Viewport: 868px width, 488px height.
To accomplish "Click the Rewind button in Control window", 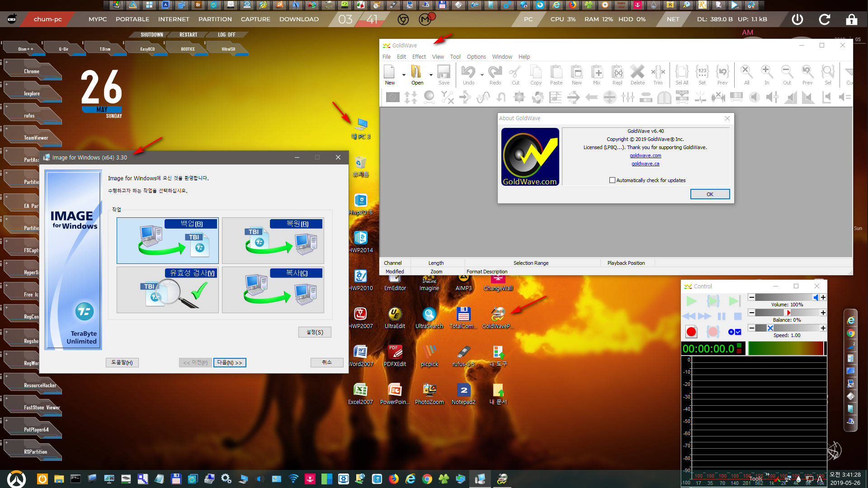I will coord(689,316).
